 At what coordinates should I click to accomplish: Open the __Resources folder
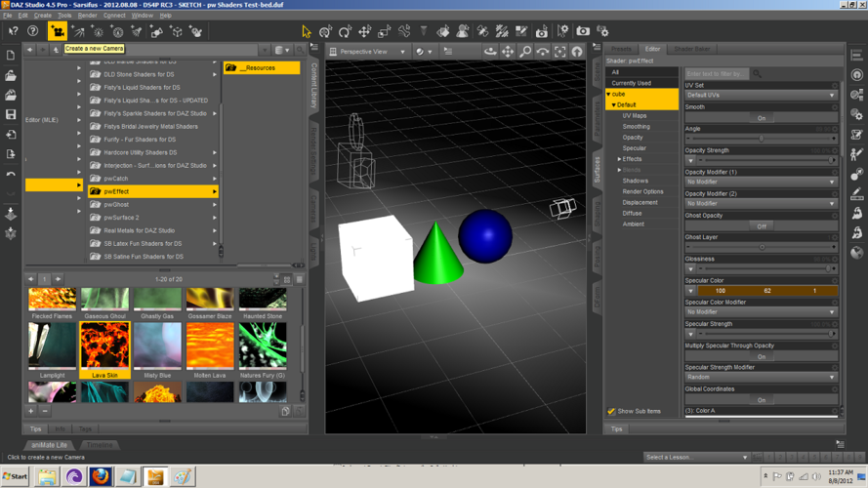pyautogui.click(x=262, y=67)
